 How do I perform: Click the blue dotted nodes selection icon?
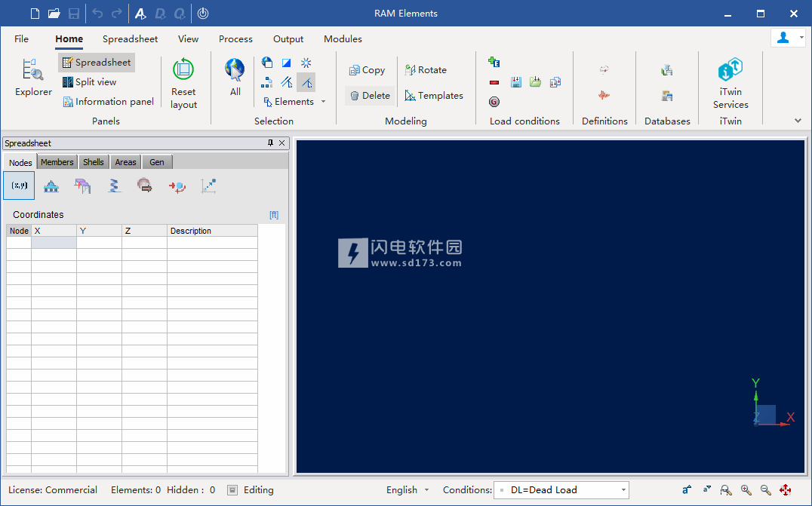(266, 82)
